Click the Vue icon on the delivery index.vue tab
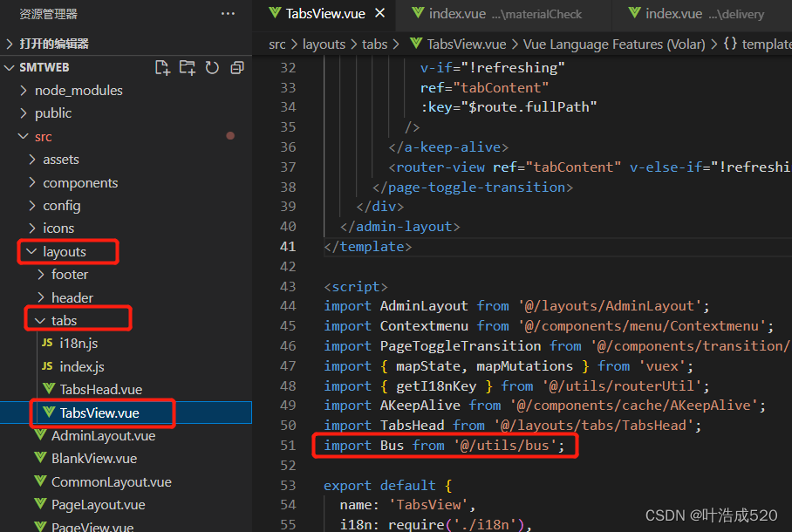The height and width of the screenshot is (532, 792). coord(633,14)
